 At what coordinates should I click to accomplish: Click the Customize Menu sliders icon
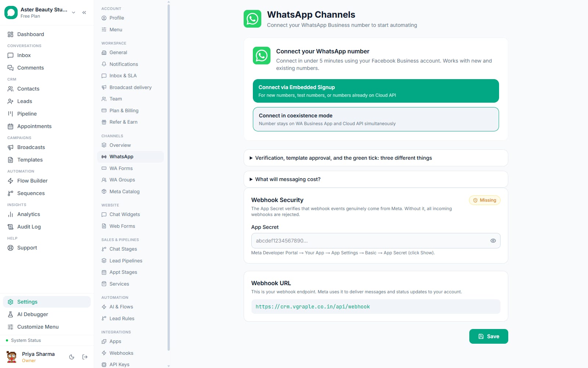(x=10, y=327)
